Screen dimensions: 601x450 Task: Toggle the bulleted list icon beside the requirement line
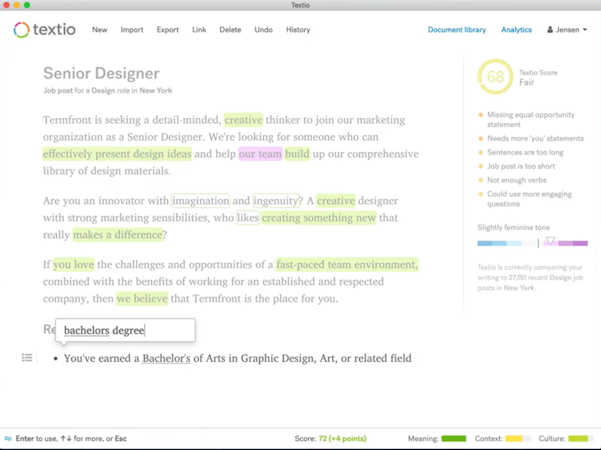click(x=27, y=358)
